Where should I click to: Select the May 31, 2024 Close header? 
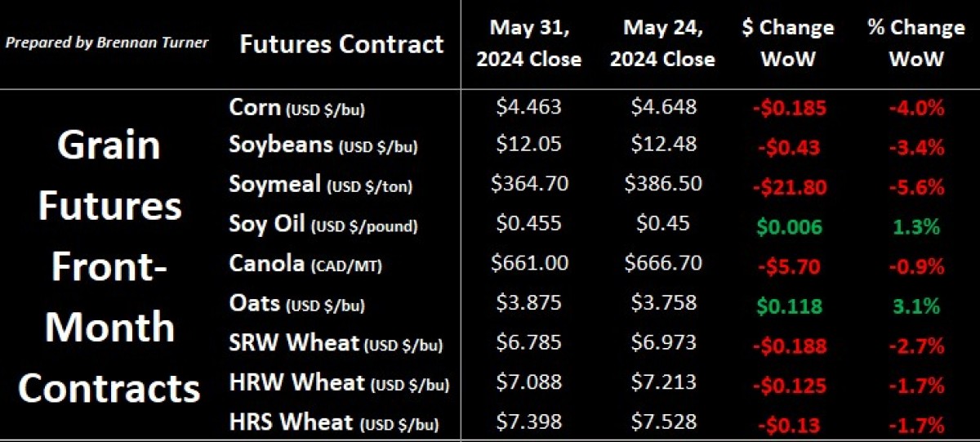point(529,43)
